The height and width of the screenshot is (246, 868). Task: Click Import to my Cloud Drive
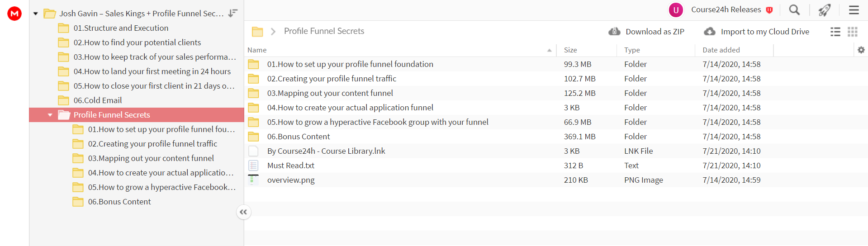pos(757,32)
